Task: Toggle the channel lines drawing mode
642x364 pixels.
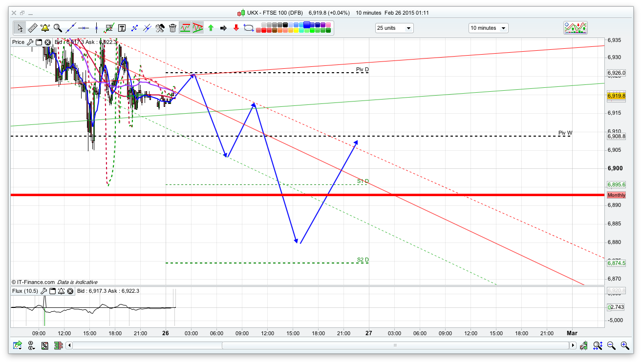Action: (x=185, y=28)
